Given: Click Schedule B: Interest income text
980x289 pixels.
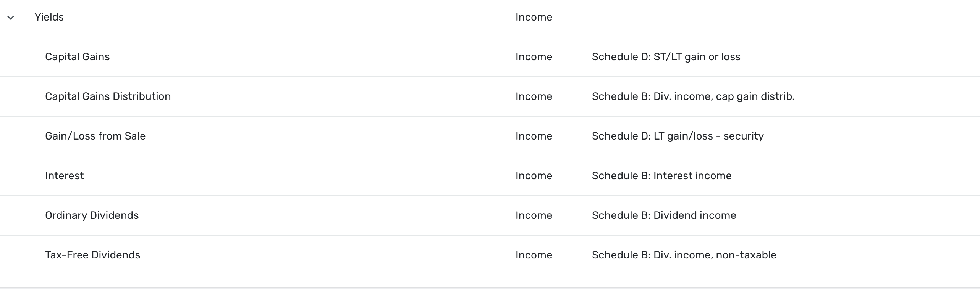Looking at the screenshot, I should coord(661,175).
